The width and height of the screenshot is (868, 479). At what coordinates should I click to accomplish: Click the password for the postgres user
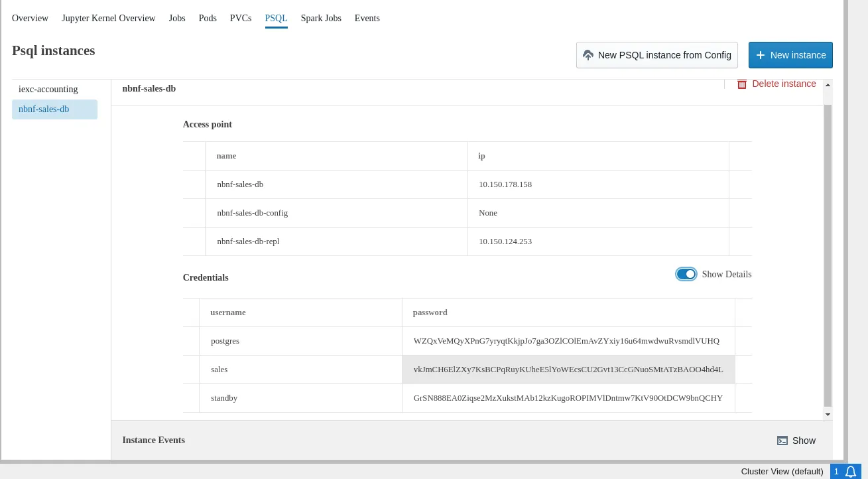(566, 341)
